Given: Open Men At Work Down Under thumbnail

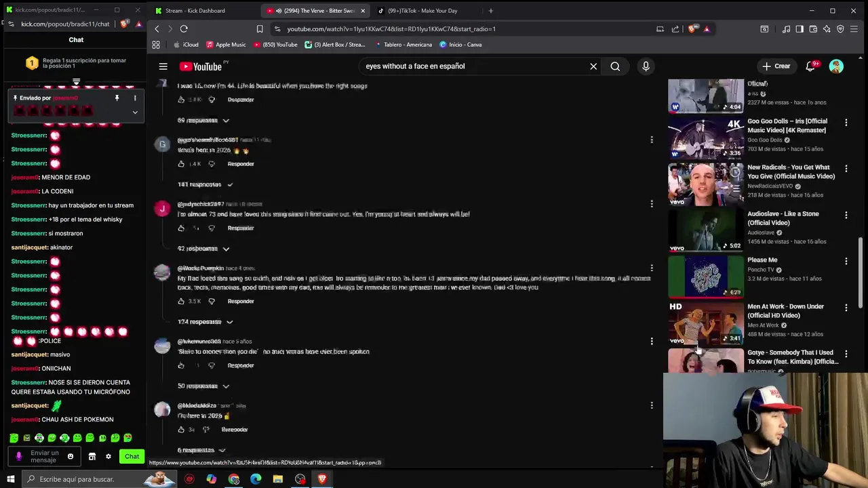Looking at the screenshot, I should pos(706,323).
